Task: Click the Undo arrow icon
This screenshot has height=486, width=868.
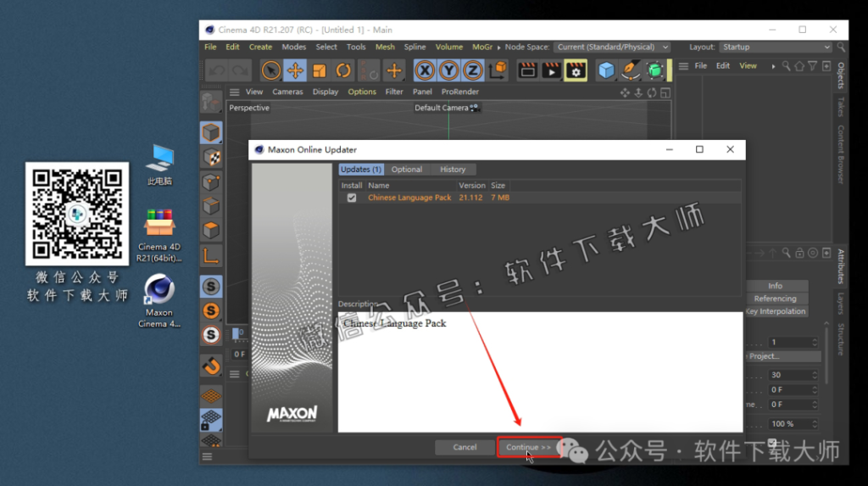Action: pyautogui.click(x=216, y=71)
